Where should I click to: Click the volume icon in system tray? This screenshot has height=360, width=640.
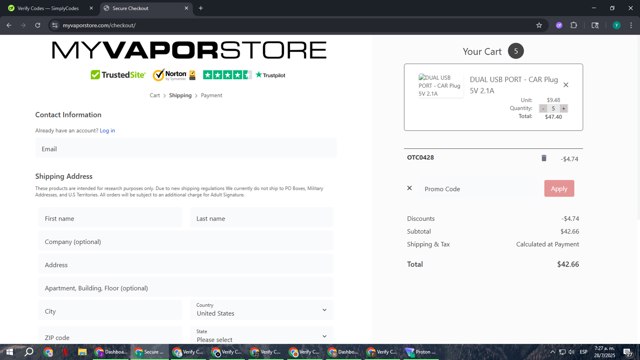point(571,352)
